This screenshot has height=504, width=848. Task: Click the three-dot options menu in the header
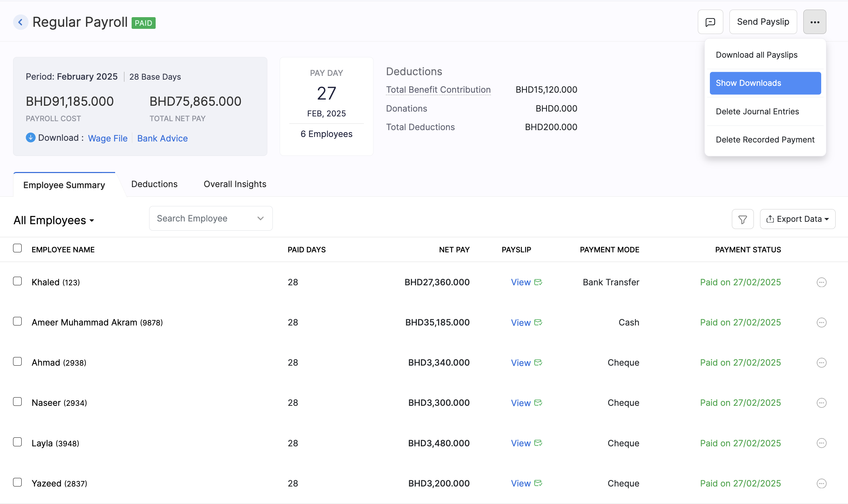814,22
